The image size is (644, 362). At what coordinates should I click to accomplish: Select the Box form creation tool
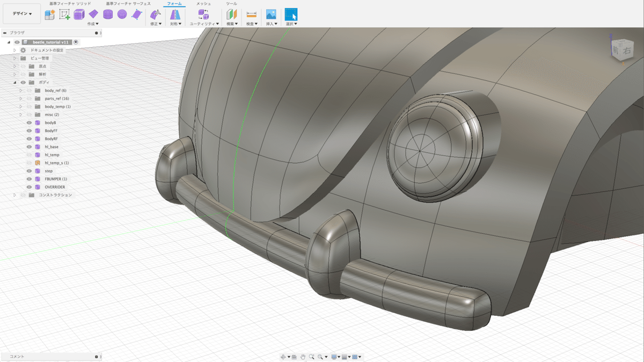(79, 14)
